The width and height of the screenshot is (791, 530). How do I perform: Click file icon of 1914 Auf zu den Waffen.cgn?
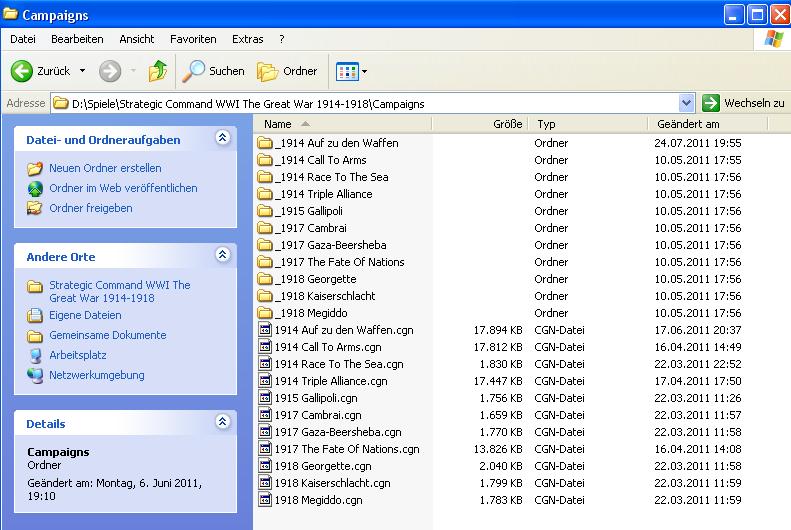(x=265, y=330)
